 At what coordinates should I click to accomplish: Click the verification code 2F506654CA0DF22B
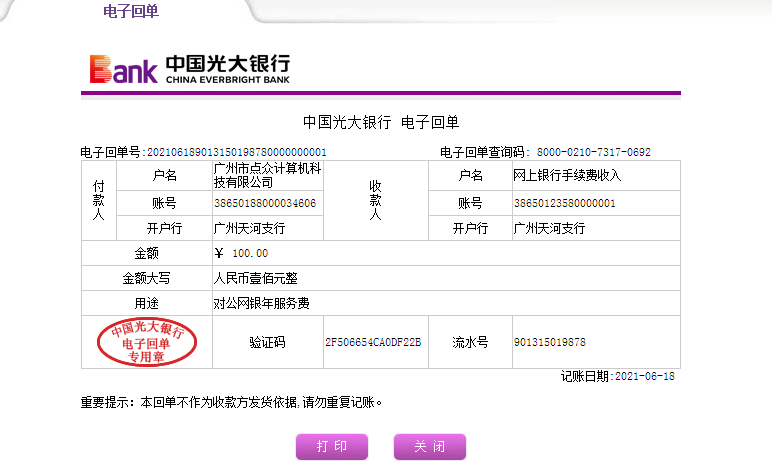(373, 342)
